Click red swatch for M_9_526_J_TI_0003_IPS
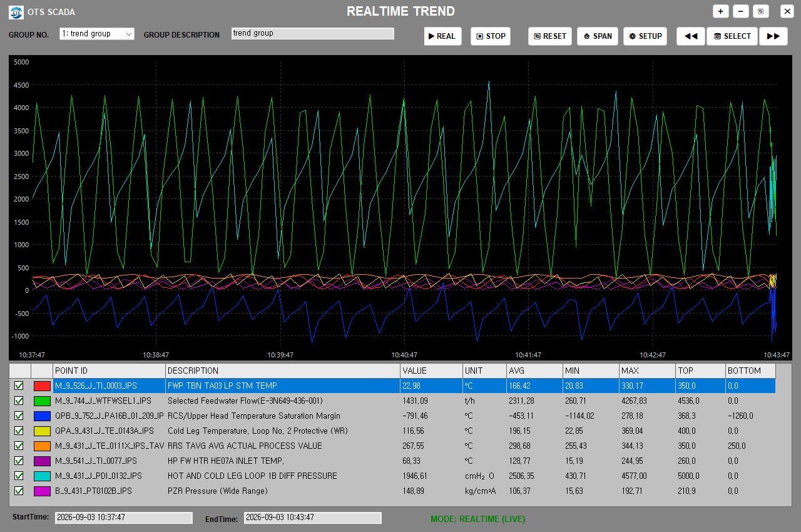 (42, 386)
